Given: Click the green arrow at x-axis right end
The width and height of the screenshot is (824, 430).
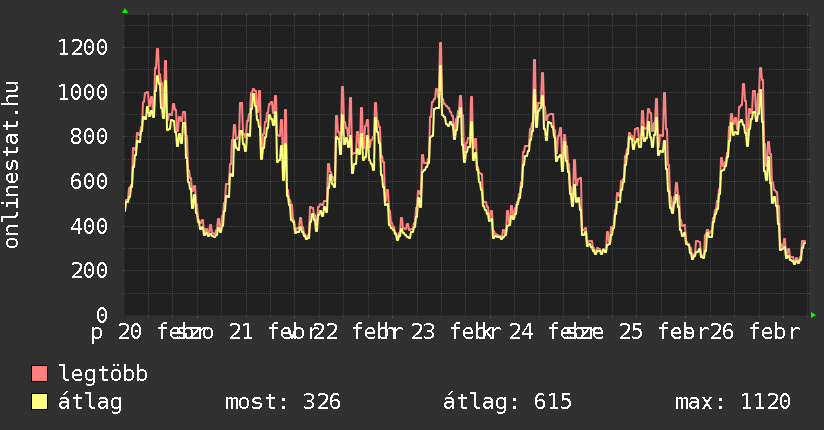Looking at the screenshot, I should pyautogui.click(x=813, y=315).
